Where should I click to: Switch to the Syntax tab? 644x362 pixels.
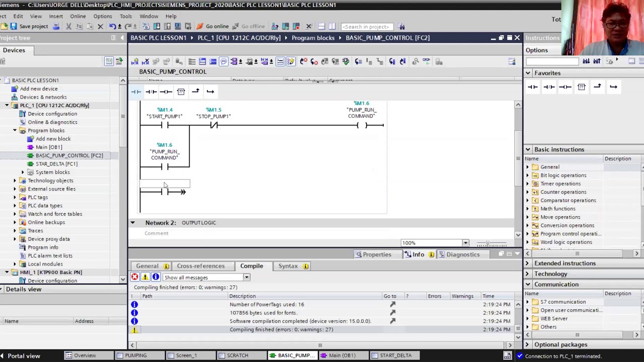pyautogui.click(x=293, y=266)
